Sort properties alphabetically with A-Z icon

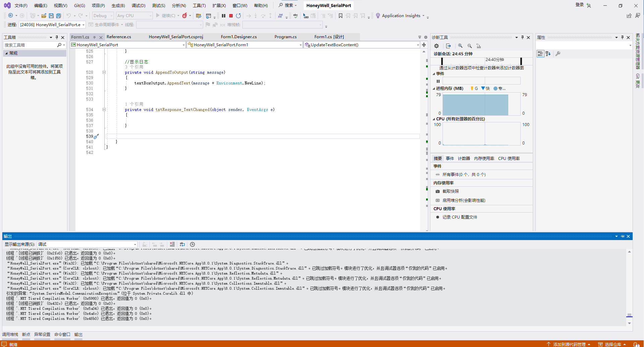(x=548, y=54)
